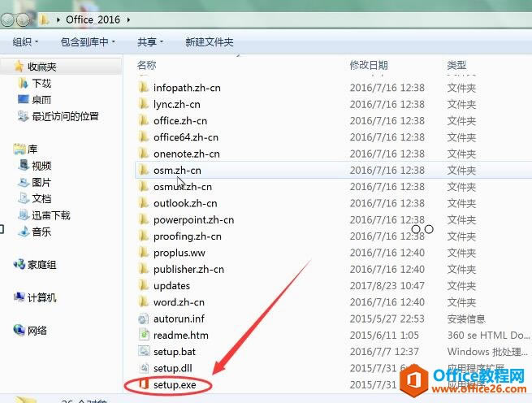Click the 安装信息 type of autorun.inf
This screenshot has width=532, height=403.
pyautogui.click(x=466, y=318)
